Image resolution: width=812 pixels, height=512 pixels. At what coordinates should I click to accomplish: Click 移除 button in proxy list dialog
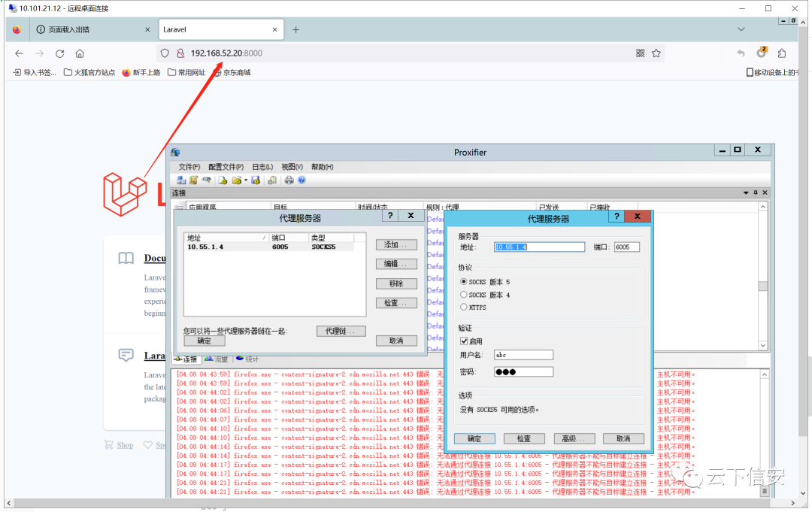(x=396, y=283)
